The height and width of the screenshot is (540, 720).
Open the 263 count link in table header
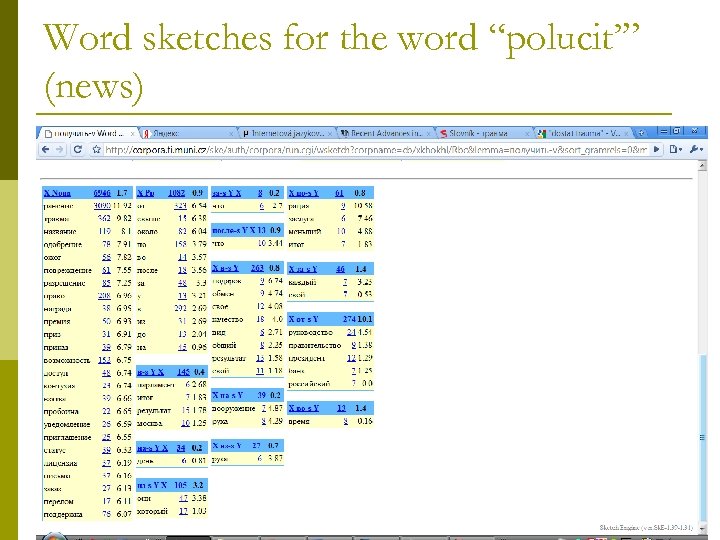[257, 268]
